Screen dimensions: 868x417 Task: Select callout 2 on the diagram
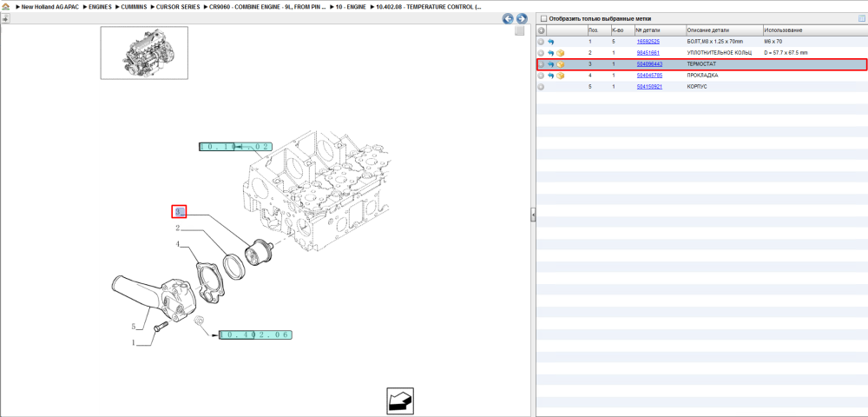pyautogui.click(x=178, y=228)
